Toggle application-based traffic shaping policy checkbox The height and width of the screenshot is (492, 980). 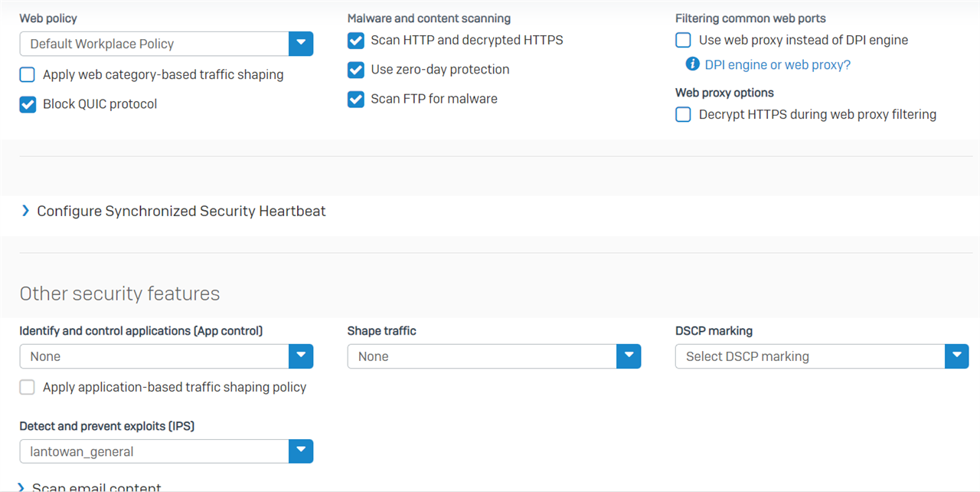pos(28,387)
